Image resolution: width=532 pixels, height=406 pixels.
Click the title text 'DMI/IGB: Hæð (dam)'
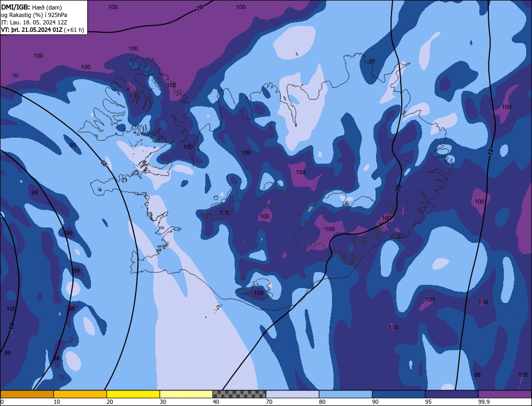31,7
